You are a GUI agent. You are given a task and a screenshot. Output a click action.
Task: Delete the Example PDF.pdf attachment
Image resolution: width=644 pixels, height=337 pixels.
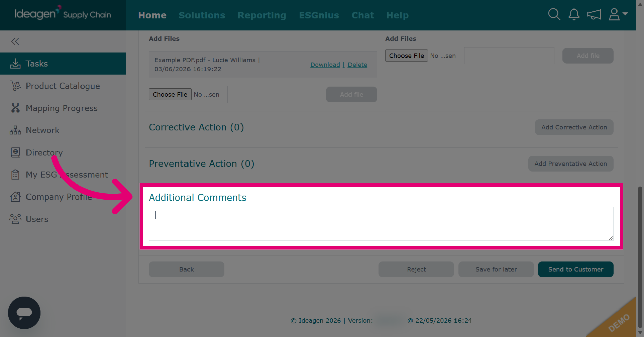(x=357, y=65)
